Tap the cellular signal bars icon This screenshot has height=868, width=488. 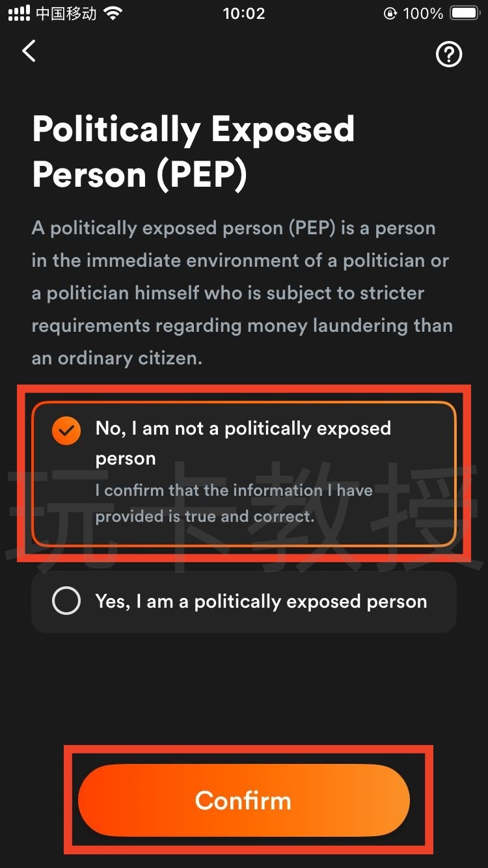coord(18,12)
